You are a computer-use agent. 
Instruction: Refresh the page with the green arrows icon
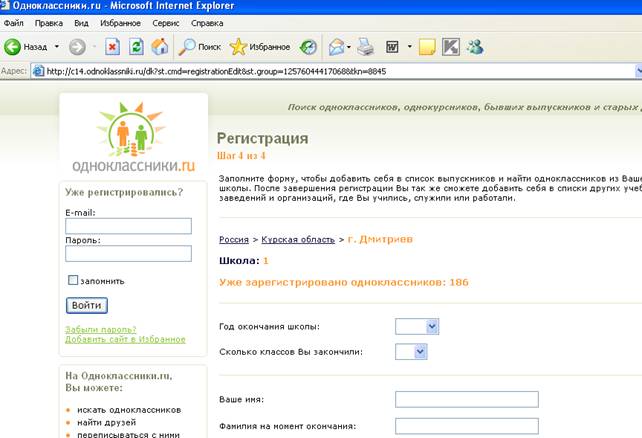tap(135, 46)
